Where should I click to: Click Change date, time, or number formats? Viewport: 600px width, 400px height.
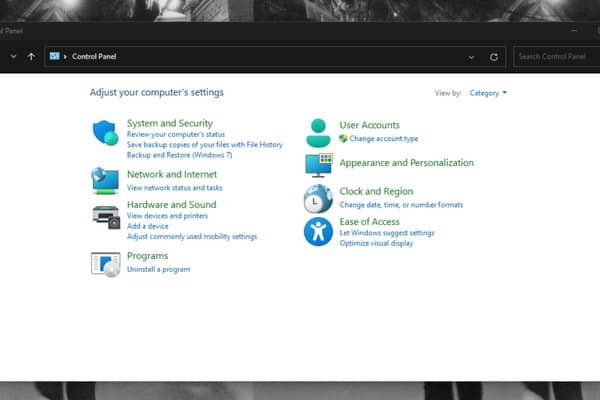point(401,205)
